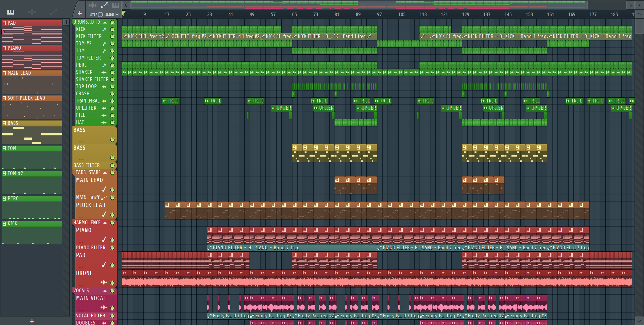Screen dimensions: 644x325
Task: Mute the KICK FILTER track
Action: tap(112, 36)
